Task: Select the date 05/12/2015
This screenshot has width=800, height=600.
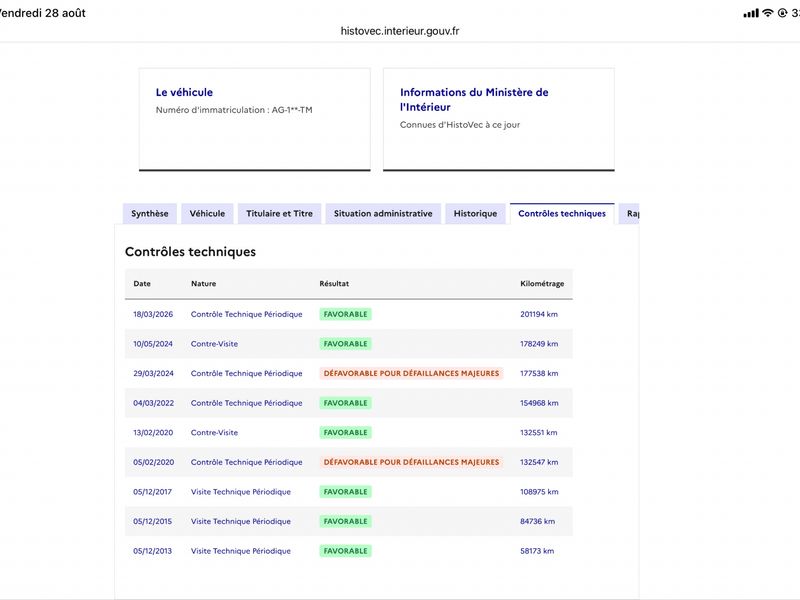Action: click(153, 521)
